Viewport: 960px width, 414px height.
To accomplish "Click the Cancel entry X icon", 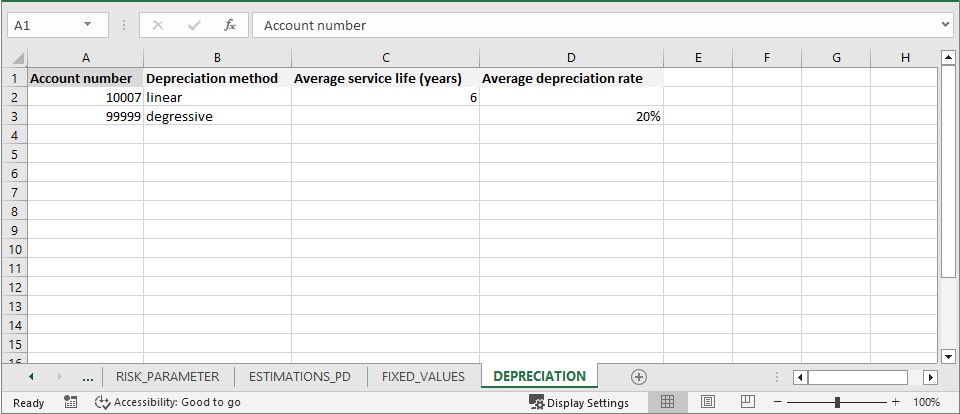I will pyautogui.click(x=157, y=25).
